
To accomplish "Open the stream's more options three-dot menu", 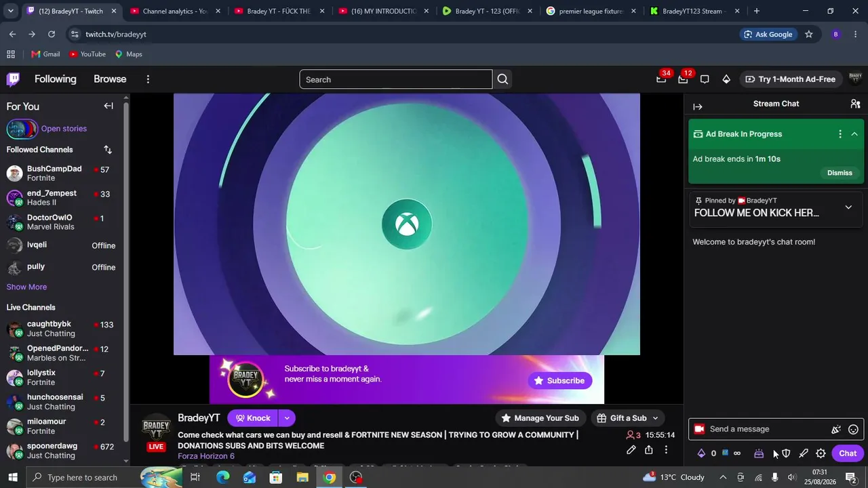I will click(666, 450).
